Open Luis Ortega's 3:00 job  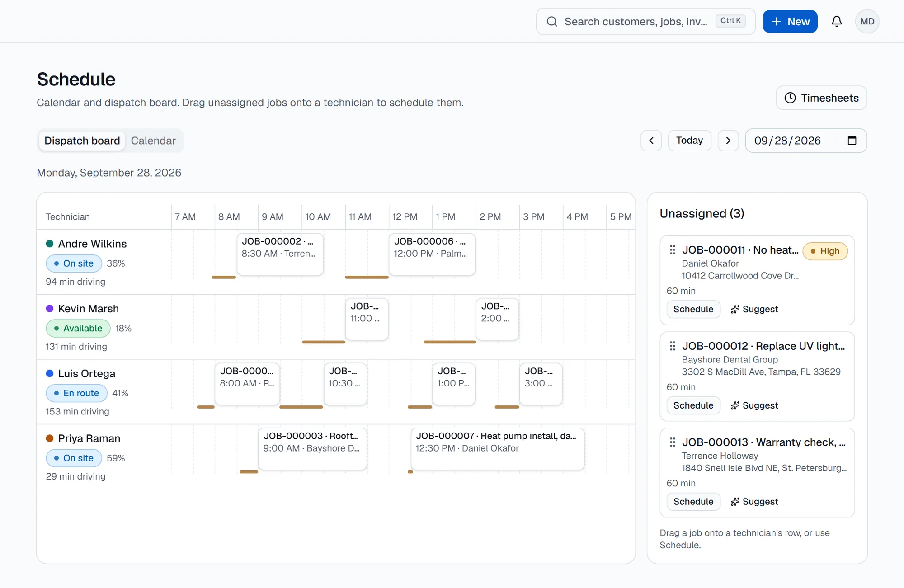click(x=541, y=384)
